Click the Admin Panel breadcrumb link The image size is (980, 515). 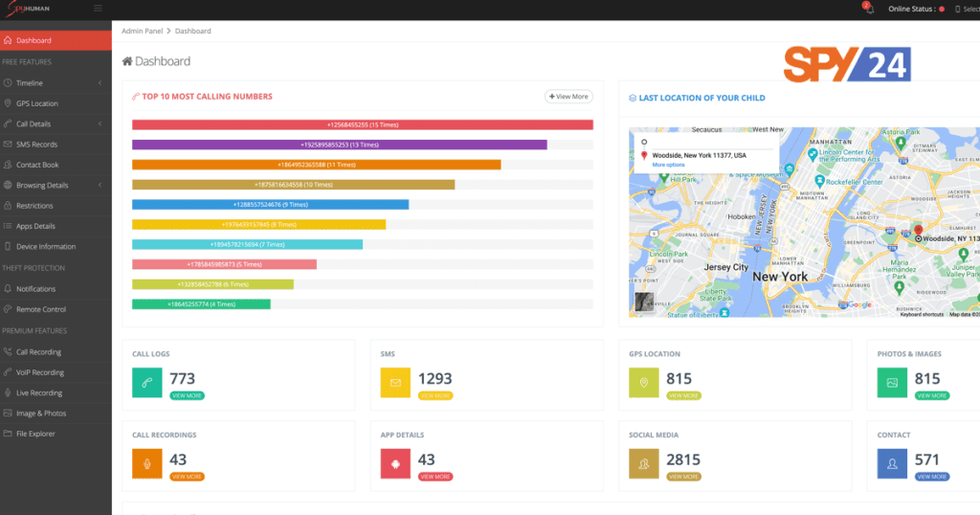(142, 31)
